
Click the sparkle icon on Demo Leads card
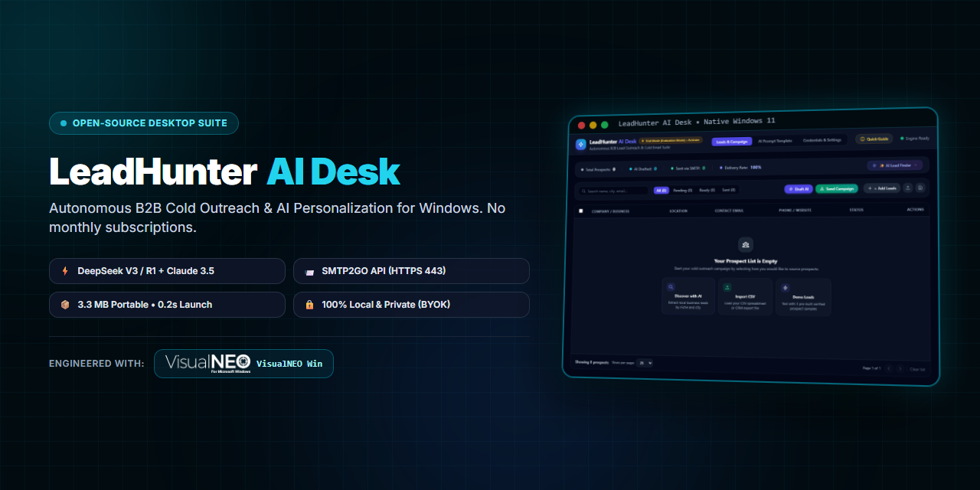(785, 288)
